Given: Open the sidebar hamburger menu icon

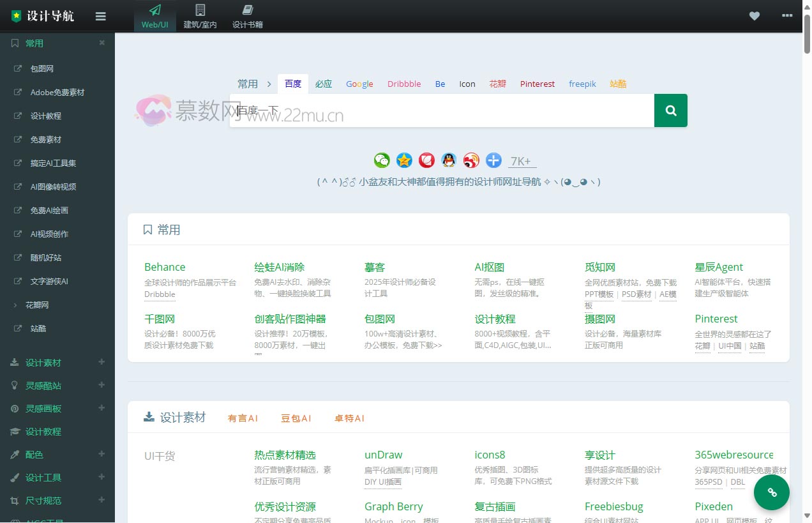Looking at the screenshot, I should (x=100, y=16).
